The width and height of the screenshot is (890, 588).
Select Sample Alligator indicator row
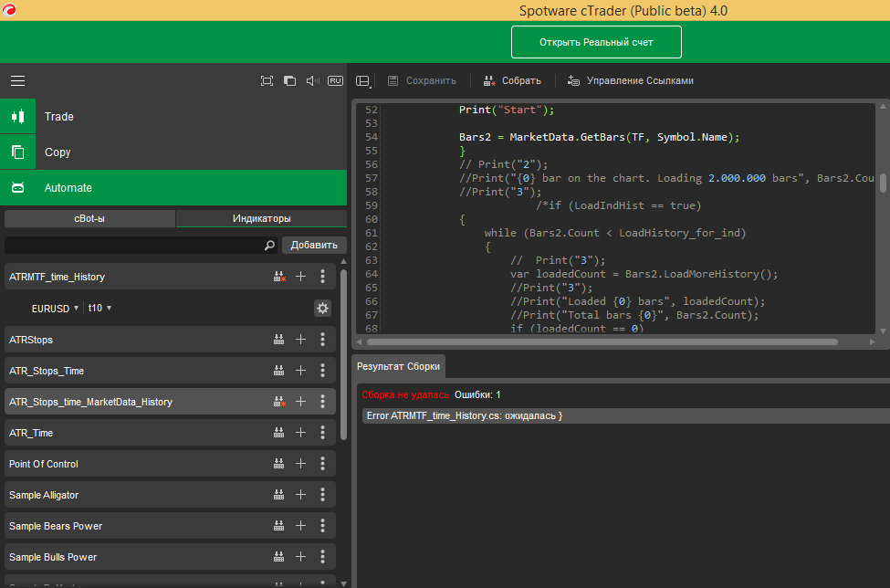click(171, 495)
